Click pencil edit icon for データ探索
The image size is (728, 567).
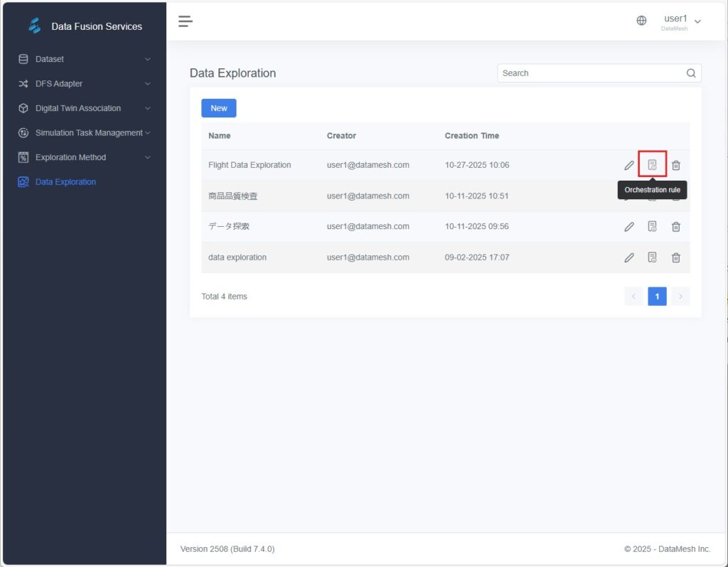[x=628, y=227]
